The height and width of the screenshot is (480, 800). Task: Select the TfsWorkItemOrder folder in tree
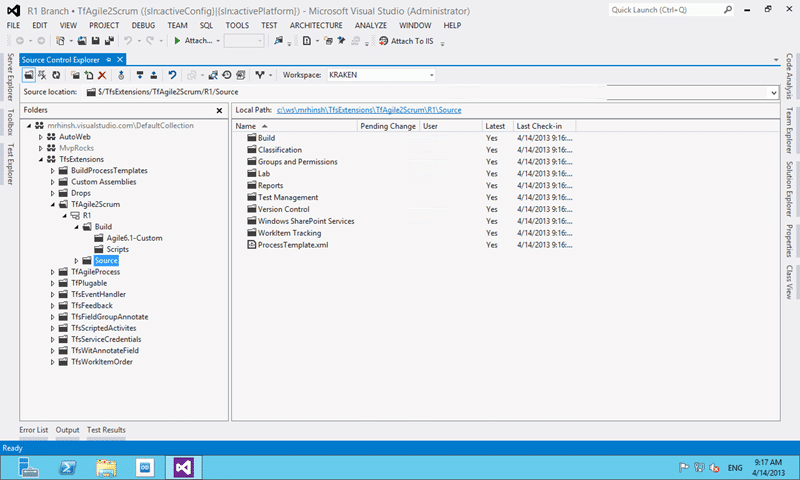102,362
